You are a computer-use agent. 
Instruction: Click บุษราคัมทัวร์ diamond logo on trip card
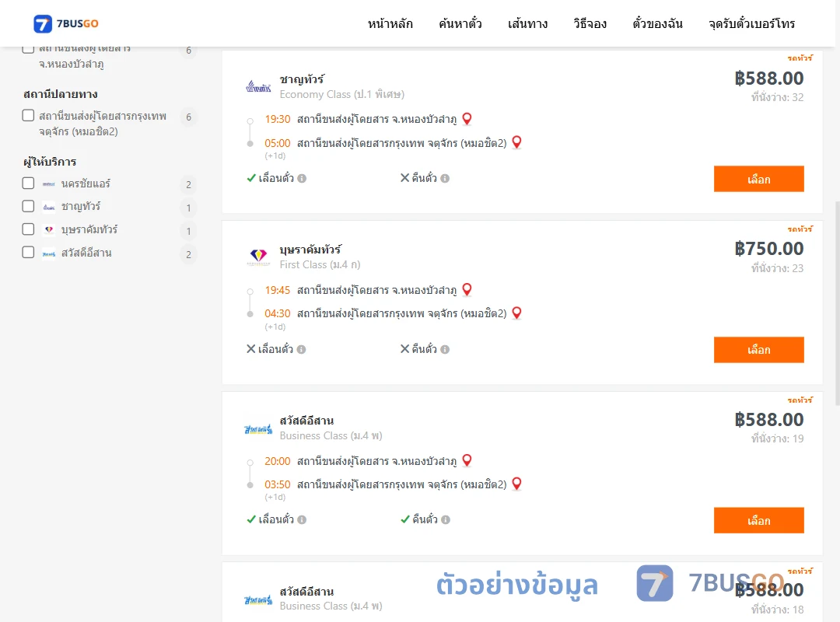point(258,257)
